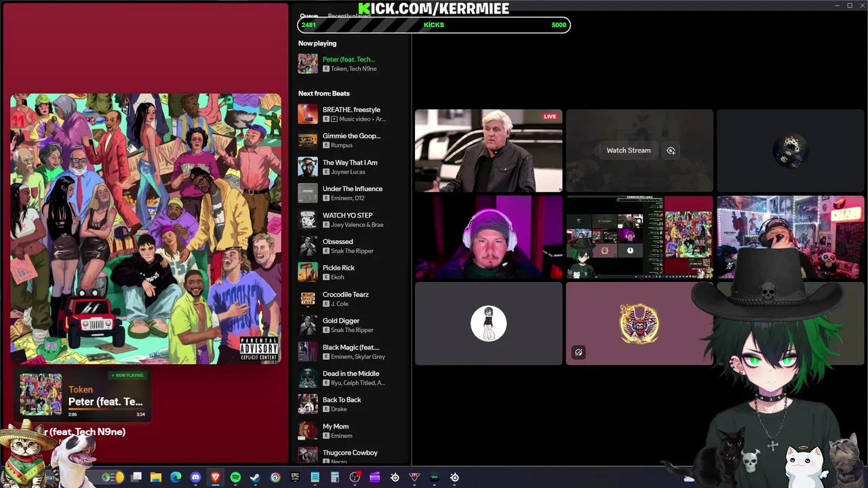868x488 pixels.
Task: Click the song progress bar in the Token widget
Action: 106,409
